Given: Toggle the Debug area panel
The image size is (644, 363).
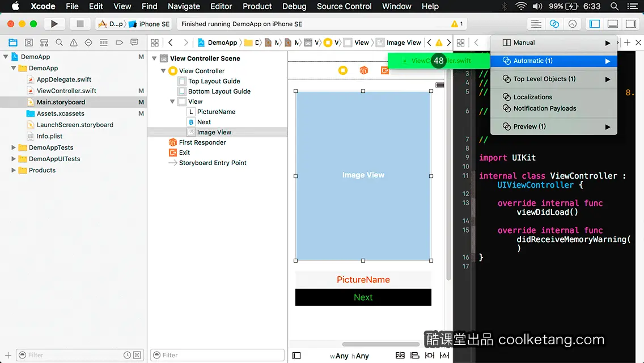Looking at the screenshot, I should [613, 24].
